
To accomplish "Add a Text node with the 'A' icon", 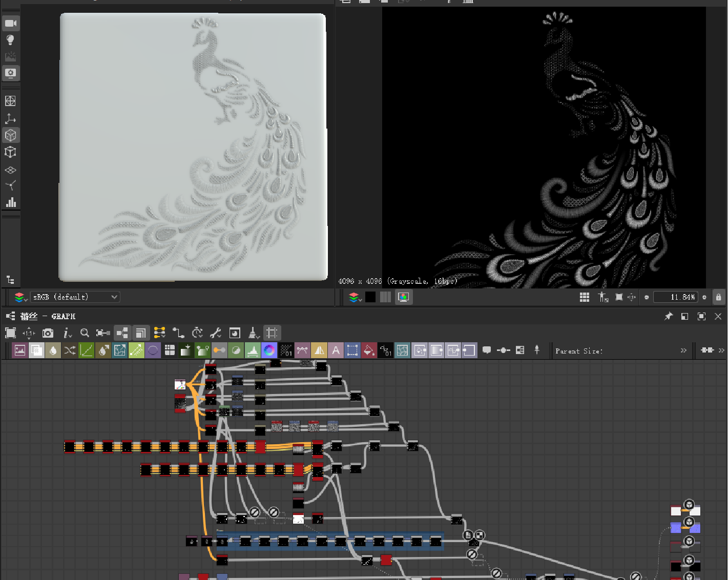I will point(336,350).
